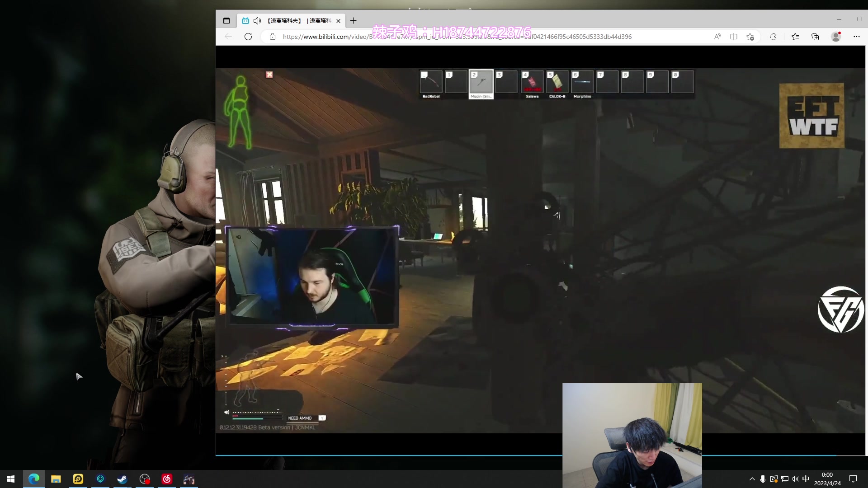Click the microphone tray icon
Viewport: 868px width, 488px height.
(x=763, y=479)
